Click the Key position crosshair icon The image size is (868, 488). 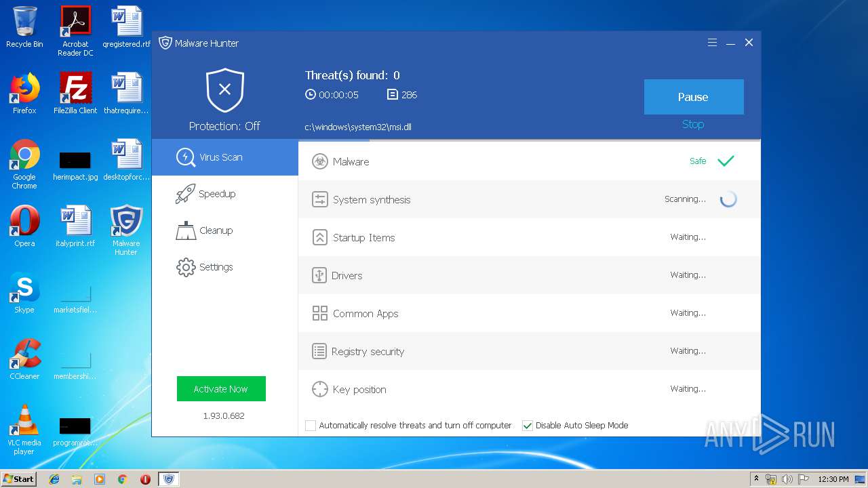(319, 389)
